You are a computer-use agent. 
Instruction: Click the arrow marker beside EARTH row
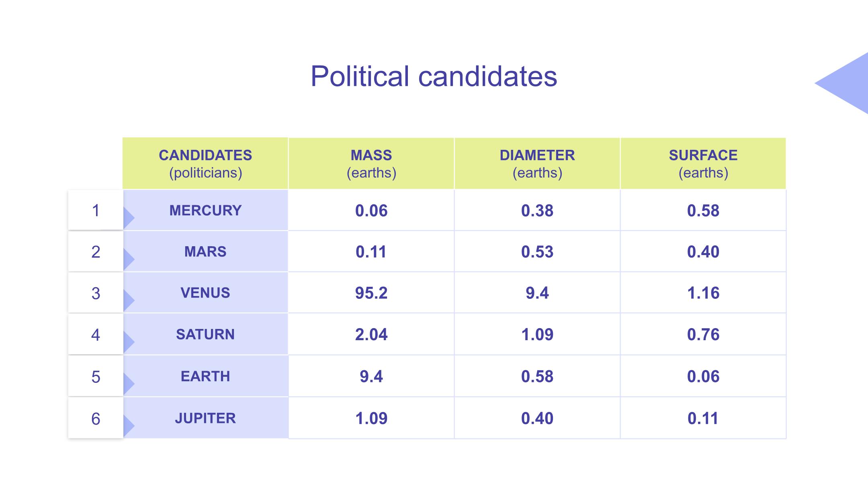pos(128,384)
